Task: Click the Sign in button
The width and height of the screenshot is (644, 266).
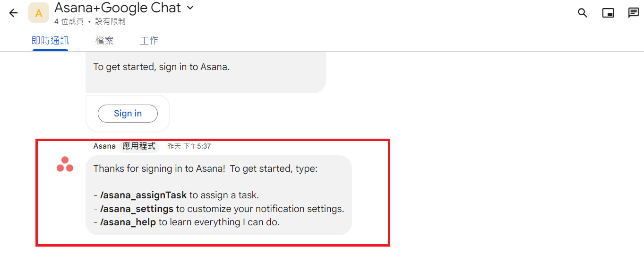Action: [x=128, y=114]
